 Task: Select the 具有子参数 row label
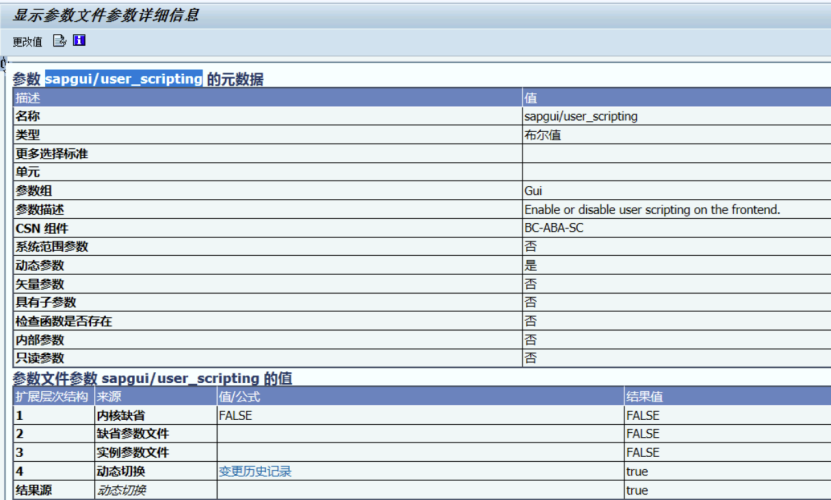(x=46, y=302)
